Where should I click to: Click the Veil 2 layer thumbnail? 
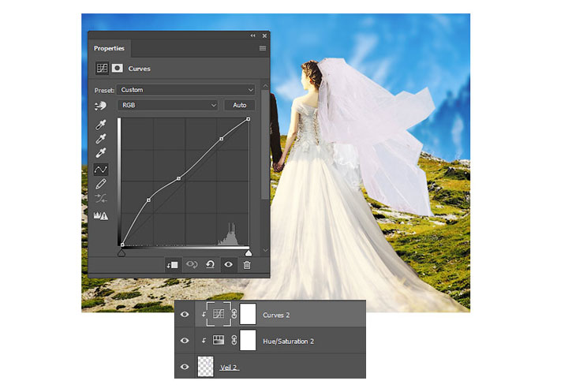[x=205, y=367]
